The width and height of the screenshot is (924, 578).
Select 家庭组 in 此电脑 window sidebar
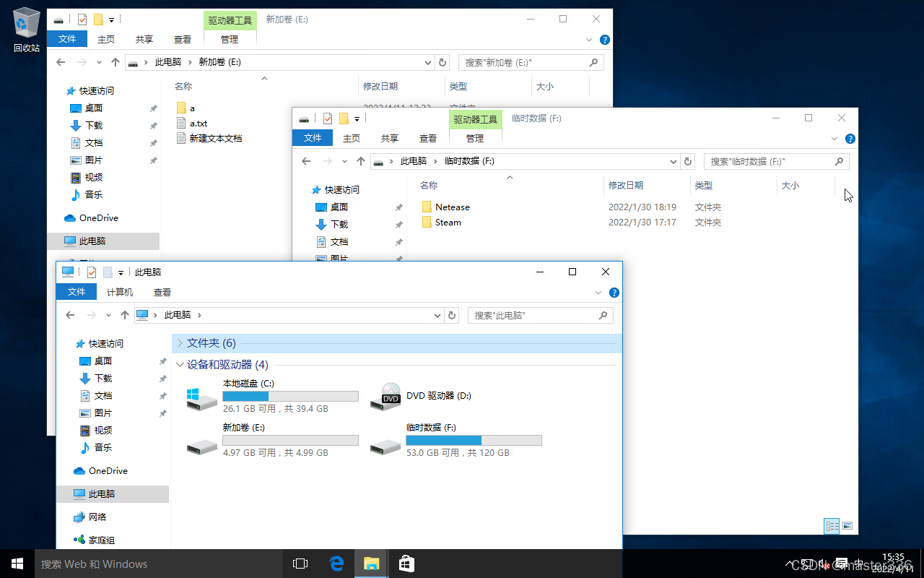(x=102, y=540)
